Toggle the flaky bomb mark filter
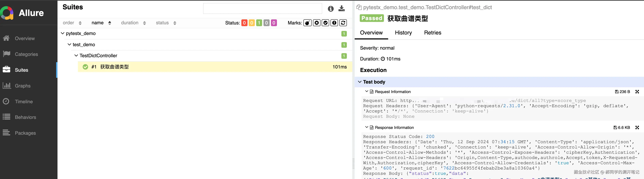 tap(308, 23)
